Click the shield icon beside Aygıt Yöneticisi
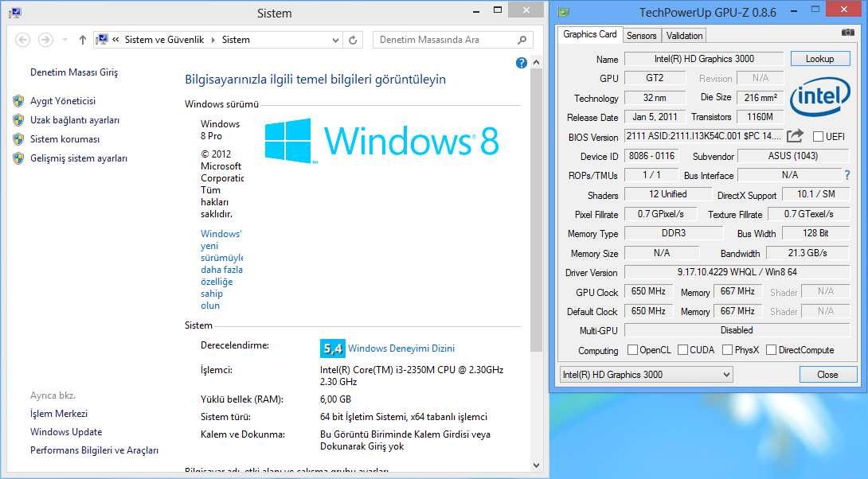 click(18, 101)
